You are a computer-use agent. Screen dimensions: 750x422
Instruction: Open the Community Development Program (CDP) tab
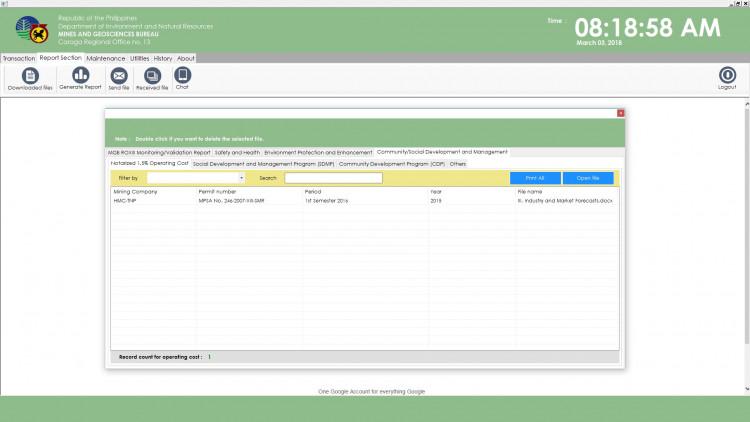coord(391,163)
